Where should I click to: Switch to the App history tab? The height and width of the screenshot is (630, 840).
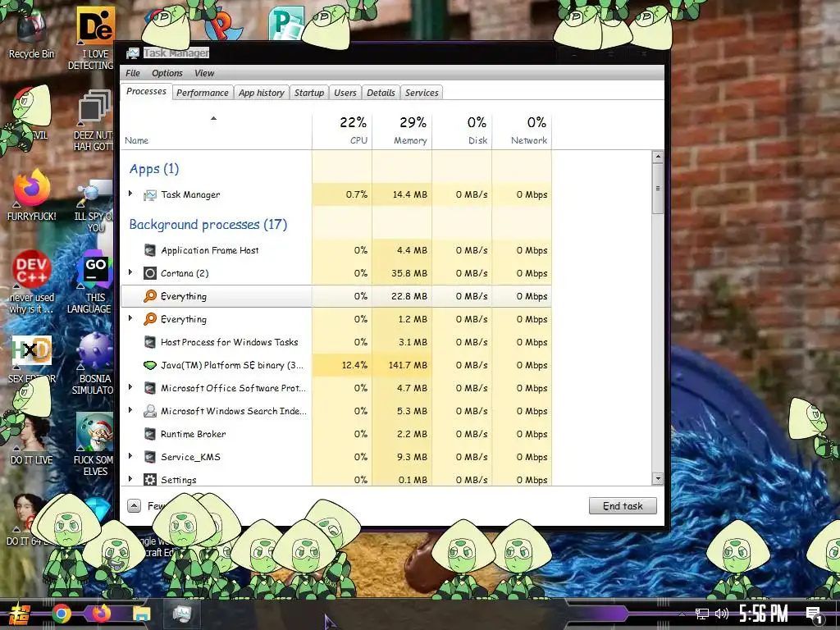(262, 93)
